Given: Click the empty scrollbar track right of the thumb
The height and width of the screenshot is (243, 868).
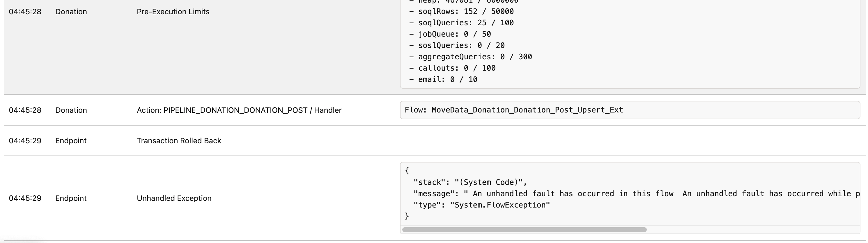Looking at the screenshot, I should pos(751,230).
